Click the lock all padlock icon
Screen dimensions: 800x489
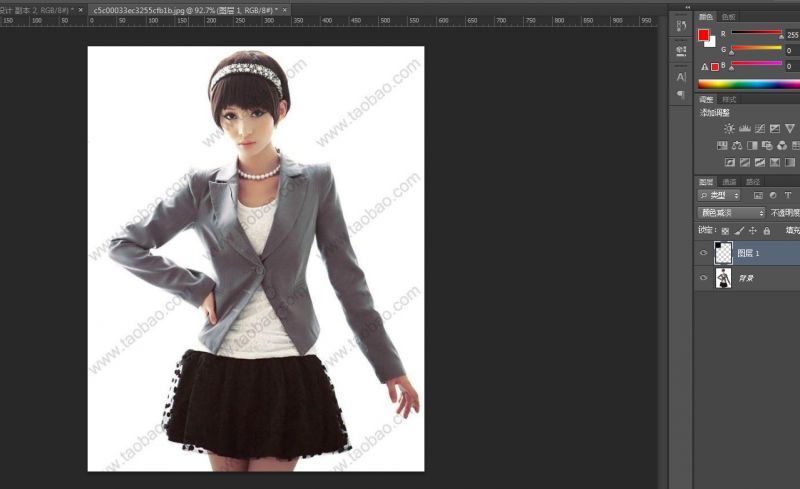pos(767,231)
